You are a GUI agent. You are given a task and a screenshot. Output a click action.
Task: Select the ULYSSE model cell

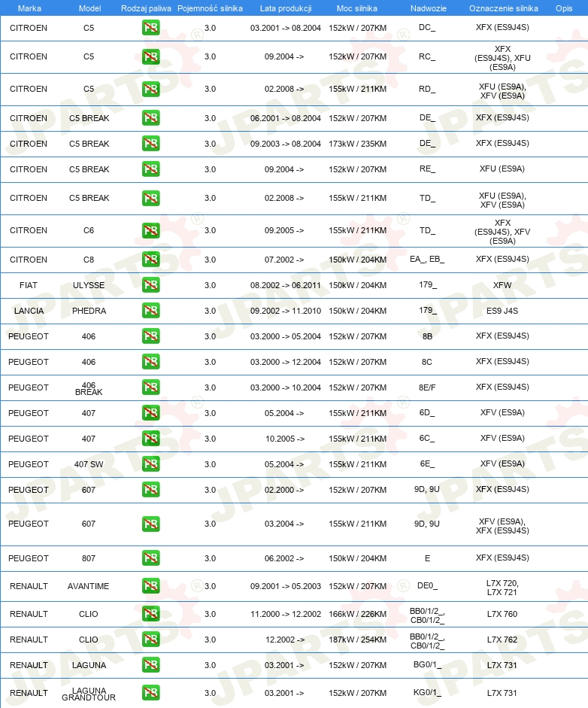pyautogui.click(x=89, y=285)
